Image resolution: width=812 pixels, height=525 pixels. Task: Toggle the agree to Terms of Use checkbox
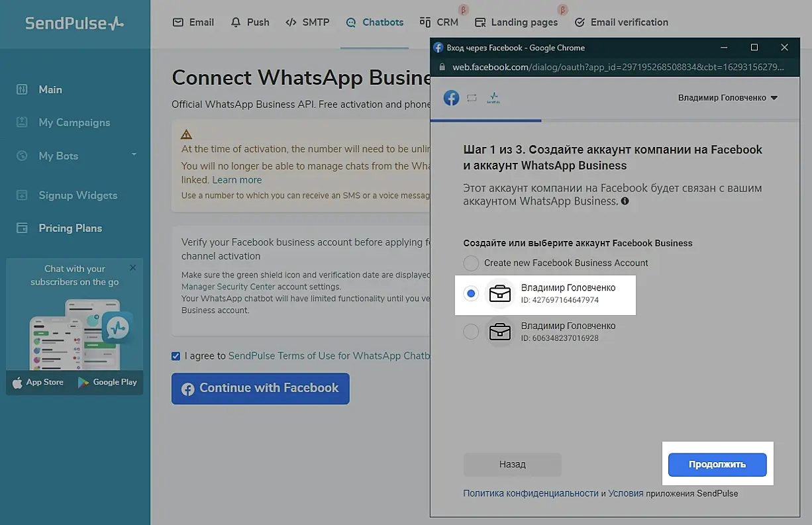coord(176,356)
